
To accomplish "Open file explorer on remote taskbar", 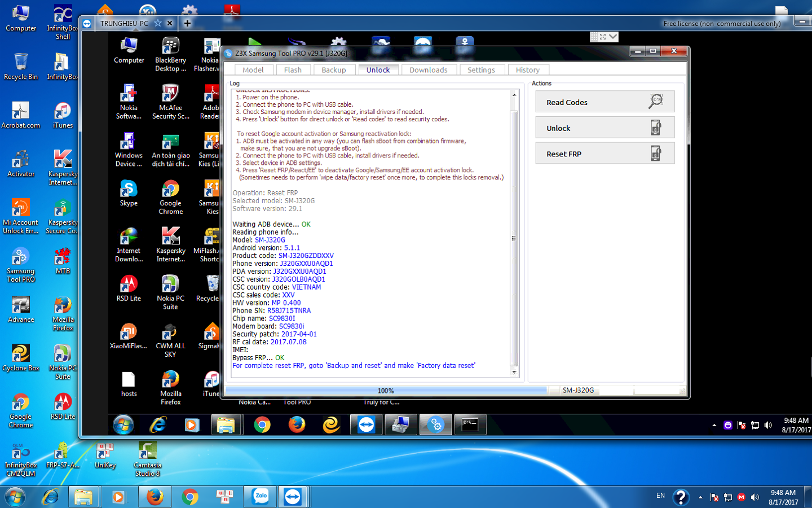I will pos(226,424).
